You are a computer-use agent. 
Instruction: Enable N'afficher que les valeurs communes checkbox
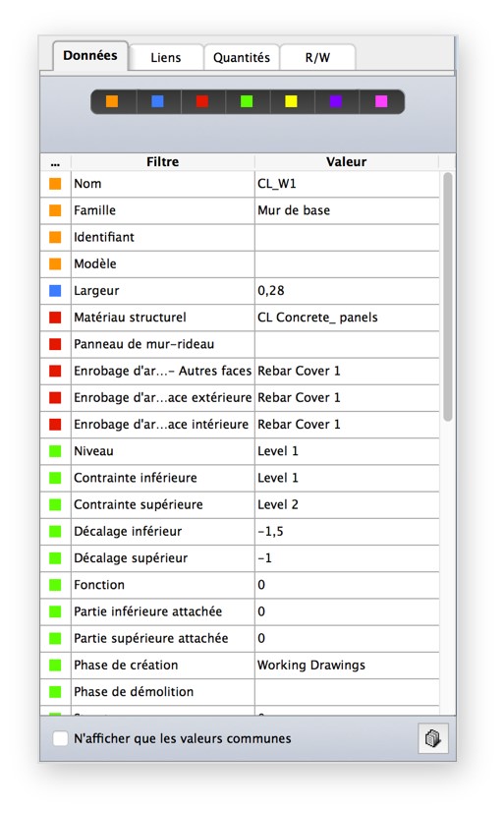tap(61, 738)
